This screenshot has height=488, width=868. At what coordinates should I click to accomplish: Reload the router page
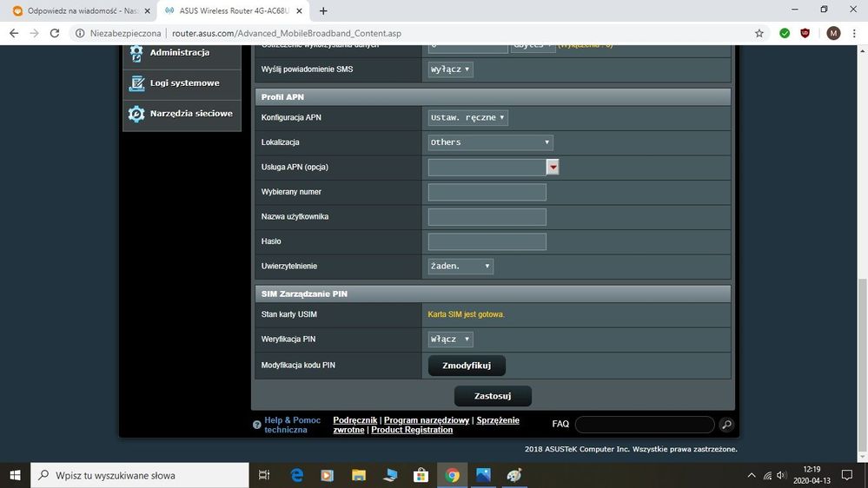point(55,33)
